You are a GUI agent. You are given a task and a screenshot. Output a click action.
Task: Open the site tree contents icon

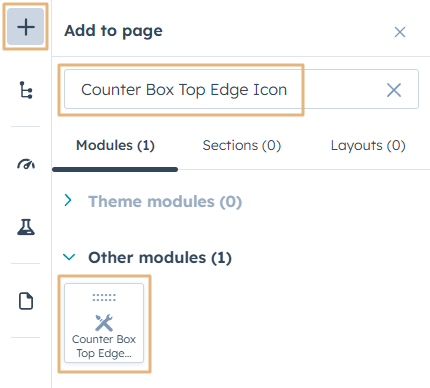(26, 90)
